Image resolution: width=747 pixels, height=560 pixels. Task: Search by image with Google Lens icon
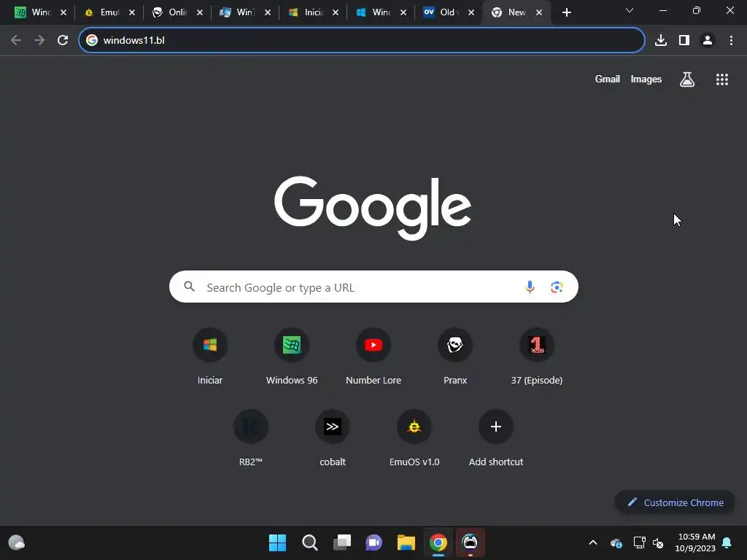[557, 287]
